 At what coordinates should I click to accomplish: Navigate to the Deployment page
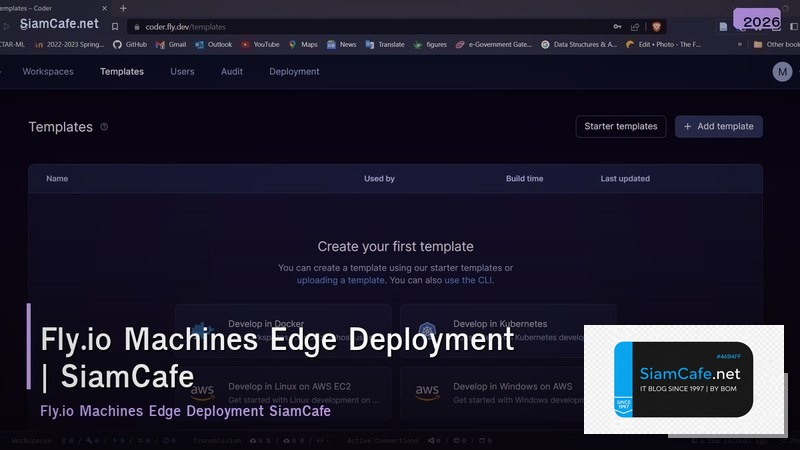pyautogui.click(x=294, y=71)
